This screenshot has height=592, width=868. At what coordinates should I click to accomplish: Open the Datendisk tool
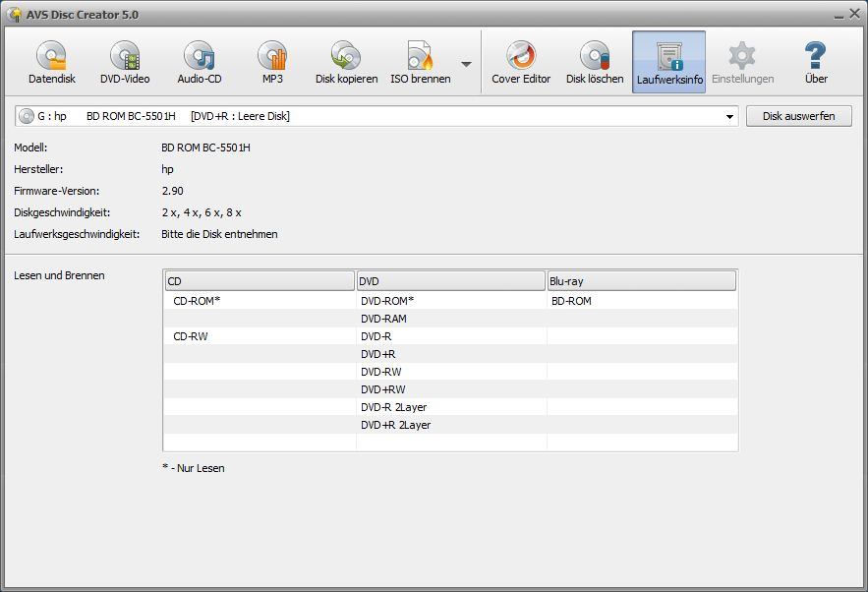(51, 62)
